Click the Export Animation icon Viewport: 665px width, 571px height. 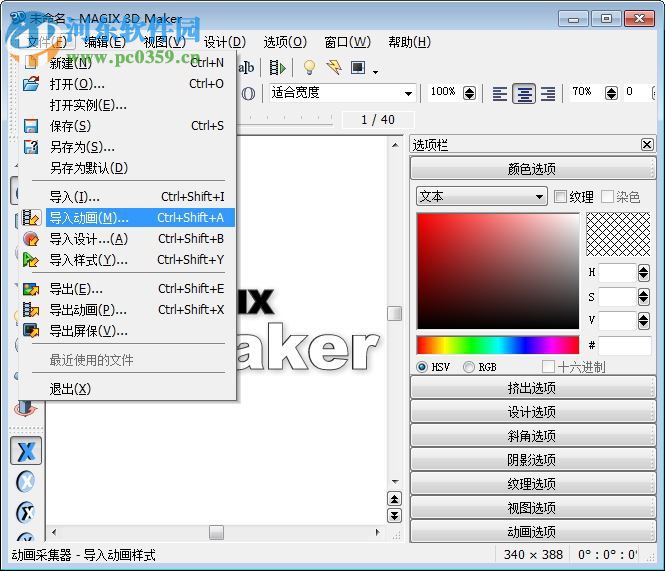(x=31, y=310)
